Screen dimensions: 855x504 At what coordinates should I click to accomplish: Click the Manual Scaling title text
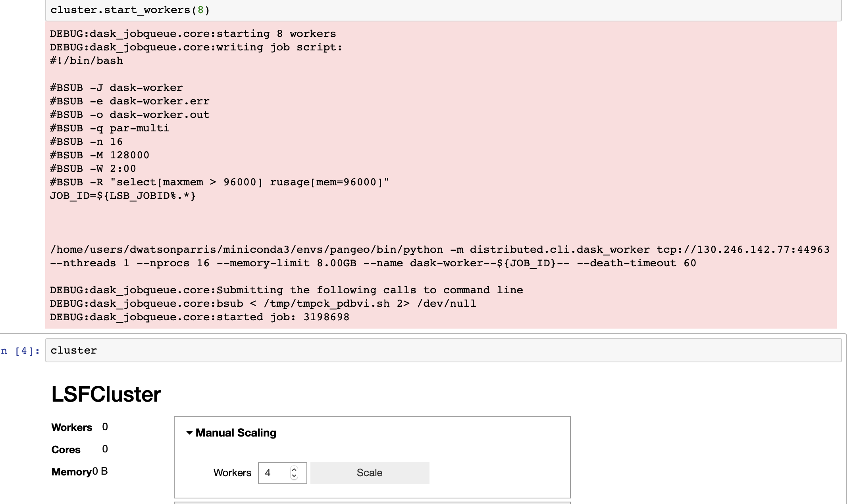pyautogui.click(x=236, y=433)
